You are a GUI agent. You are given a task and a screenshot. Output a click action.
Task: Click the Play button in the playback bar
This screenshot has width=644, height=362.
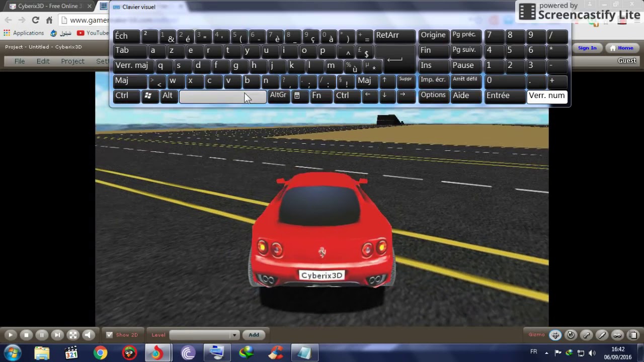tap(11, 335)
